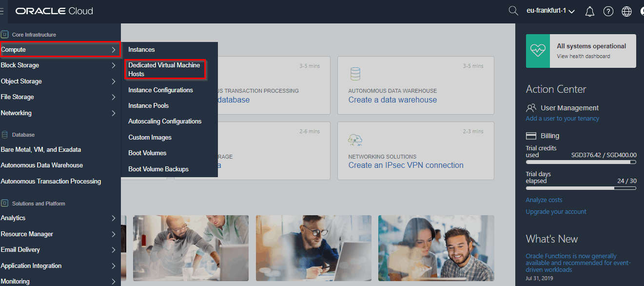644x286 pixels.
Task: Select Instances from the Compute menu
Action: click(140, 49)
